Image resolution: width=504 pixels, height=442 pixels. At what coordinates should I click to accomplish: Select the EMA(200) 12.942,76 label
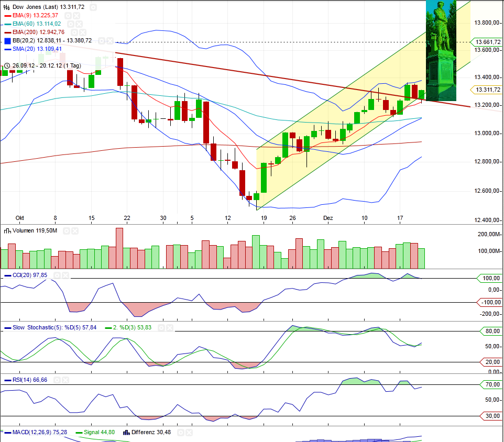coord(39,32)
